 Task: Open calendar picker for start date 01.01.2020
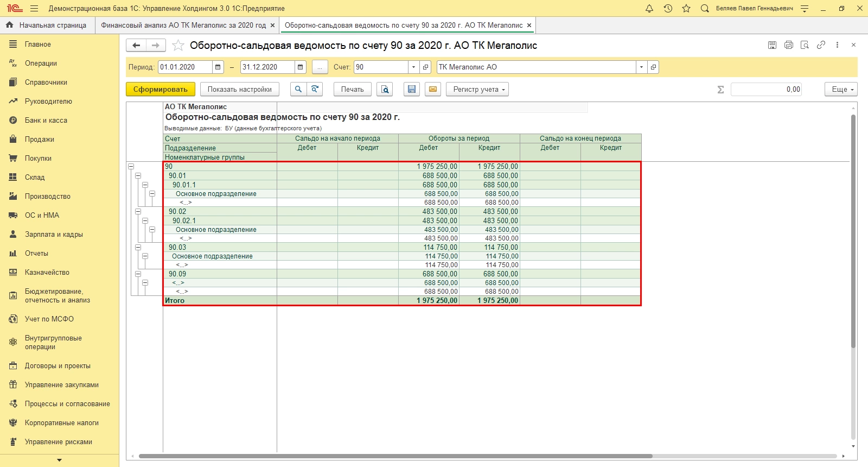click(218, 67)
